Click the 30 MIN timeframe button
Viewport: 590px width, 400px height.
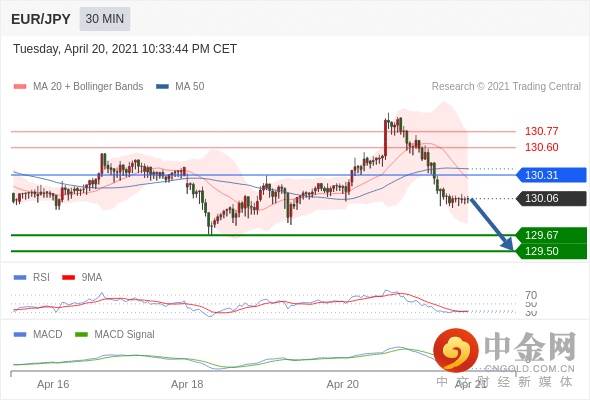coord(105,19)
